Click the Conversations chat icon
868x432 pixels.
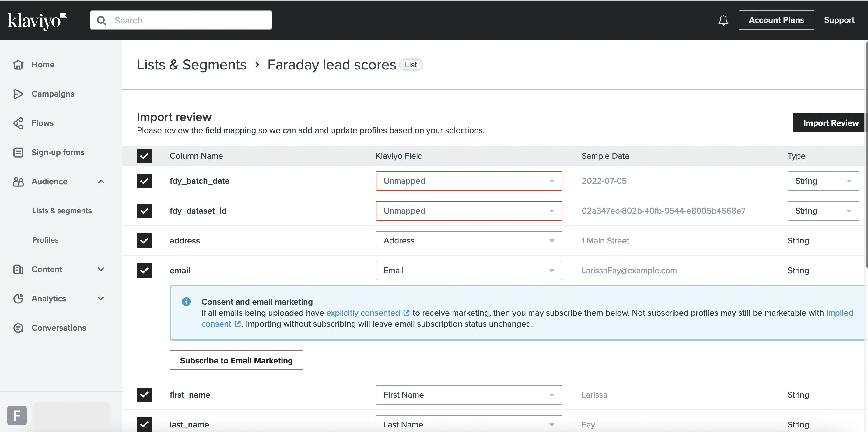pos(18,328)
